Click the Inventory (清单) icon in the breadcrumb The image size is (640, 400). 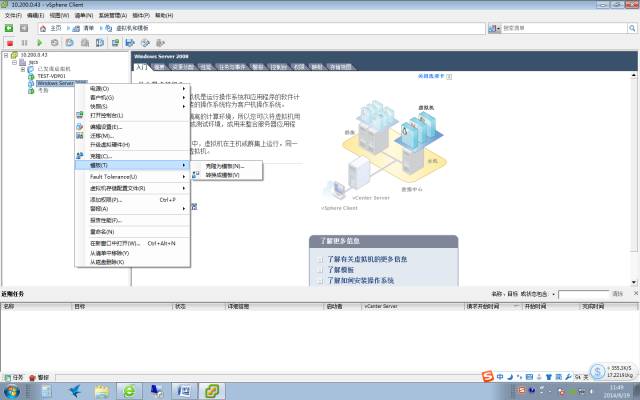[x=76, y=28]
